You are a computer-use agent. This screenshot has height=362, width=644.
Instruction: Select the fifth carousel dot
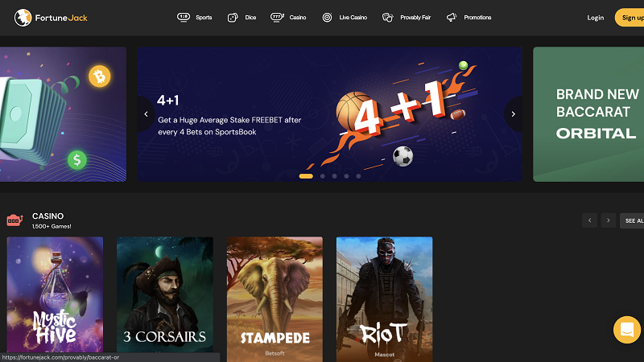(x=358, y=176)
